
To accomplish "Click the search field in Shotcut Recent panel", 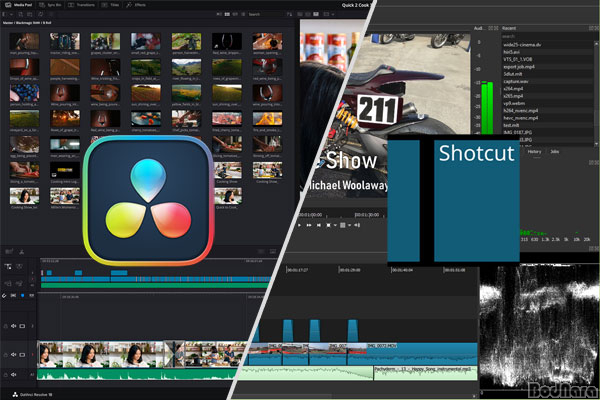I will tap(547, 36).
